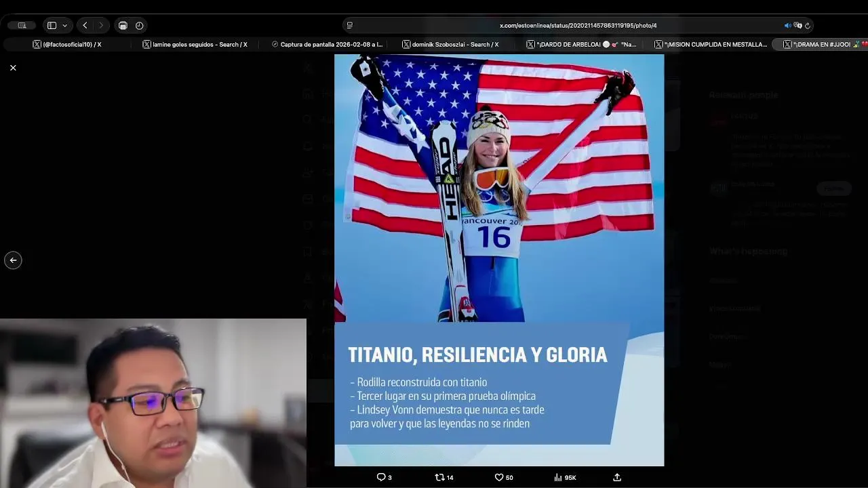This screenshot has height=488, width=868.
Task: Switch to the dominik Szoboszlai Search tab
Action: 451,44
